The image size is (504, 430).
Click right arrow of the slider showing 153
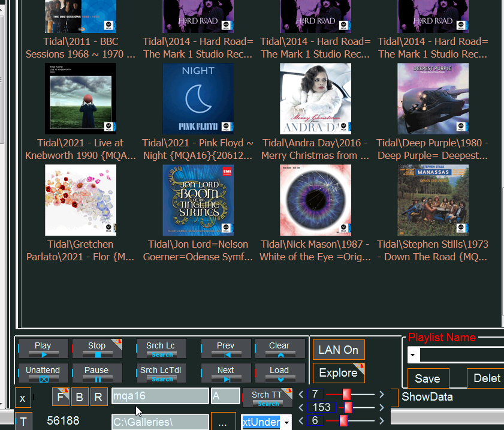click(382, 407)
